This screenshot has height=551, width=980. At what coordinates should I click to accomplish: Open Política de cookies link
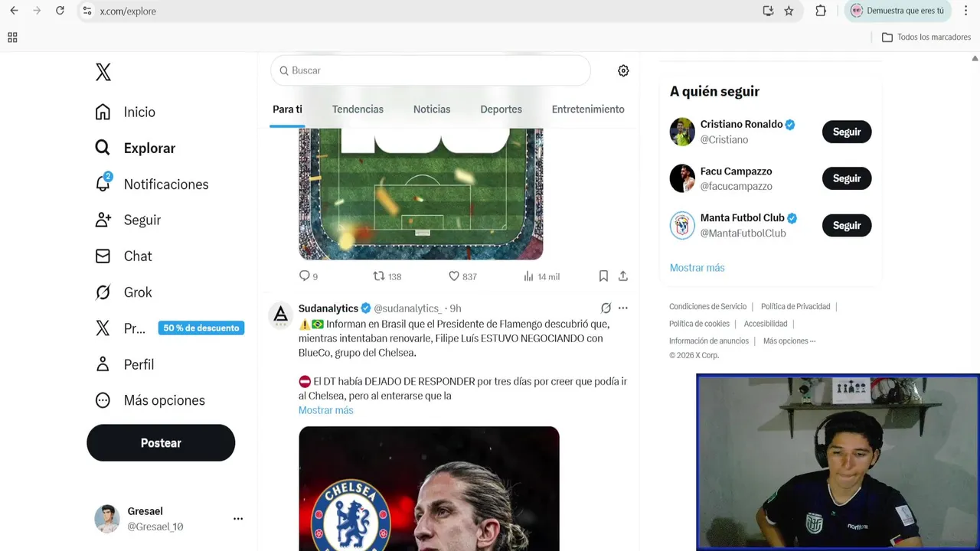click(x=699, y=324)
